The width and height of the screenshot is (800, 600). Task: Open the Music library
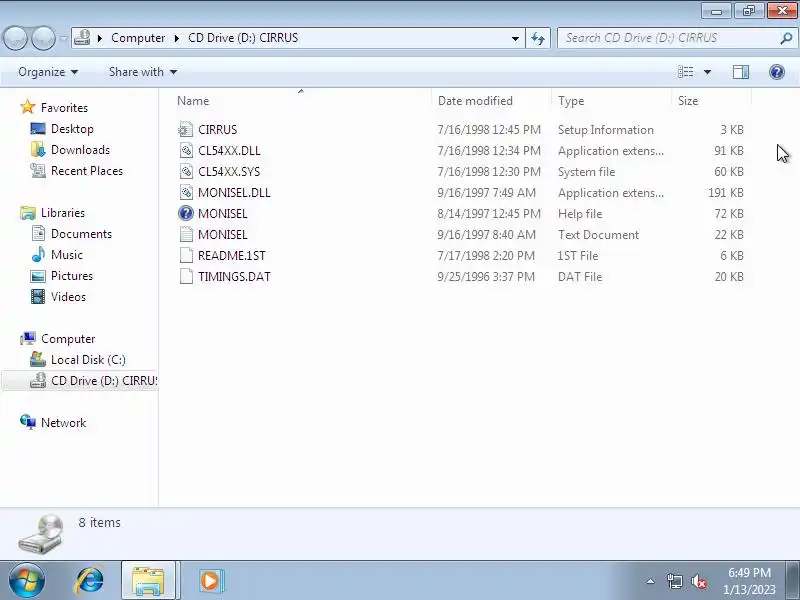[66, 255]
